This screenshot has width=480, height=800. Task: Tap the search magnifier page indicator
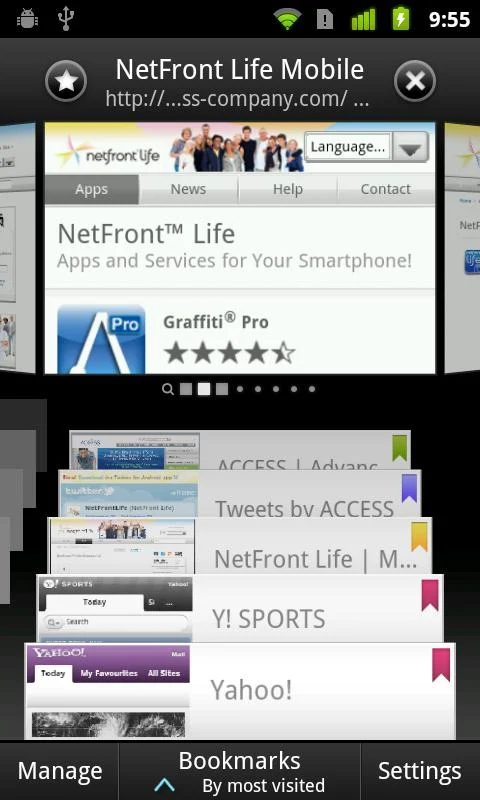(167, 389)
